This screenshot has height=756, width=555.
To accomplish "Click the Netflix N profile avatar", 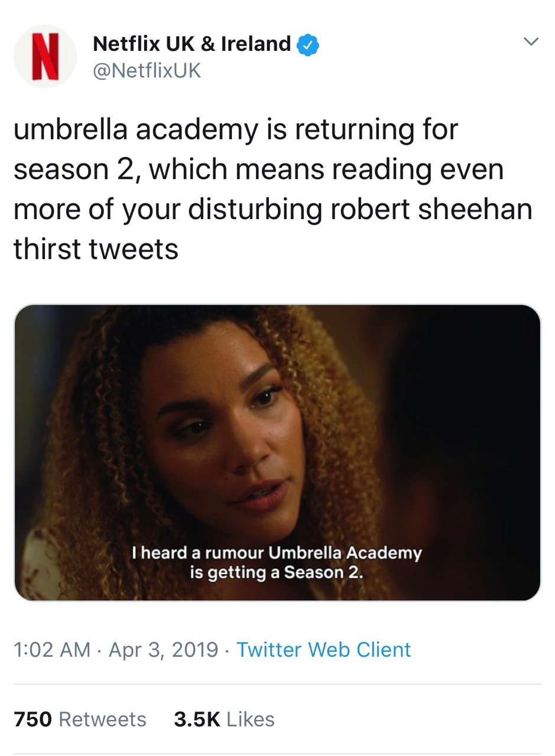I will tap(45, 57).
